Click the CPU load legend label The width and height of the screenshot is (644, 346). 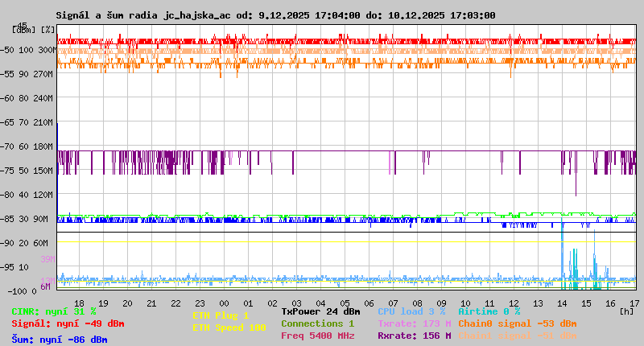[411, 311]
